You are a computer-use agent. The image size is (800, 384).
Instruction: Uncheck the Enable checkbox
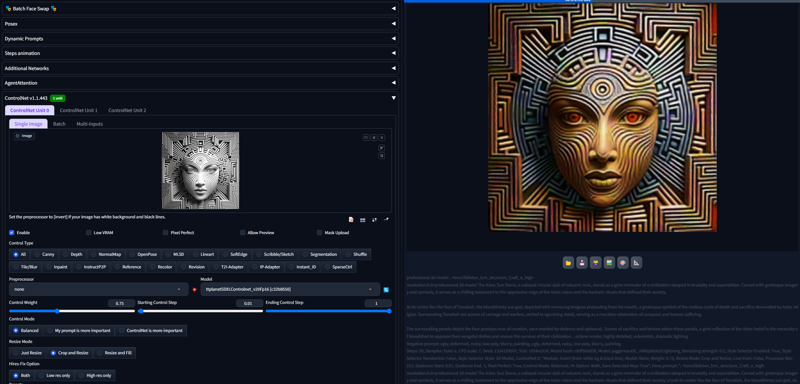click(12, 233)
